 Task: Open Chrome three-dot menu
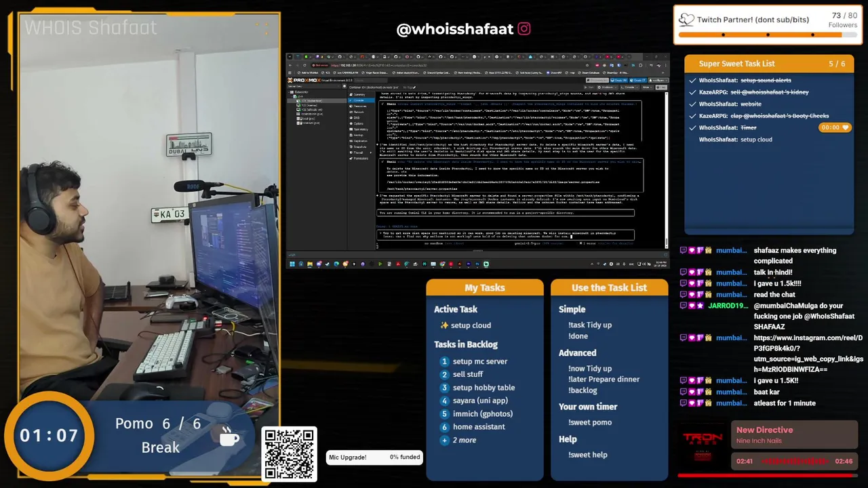click(666, 65)
